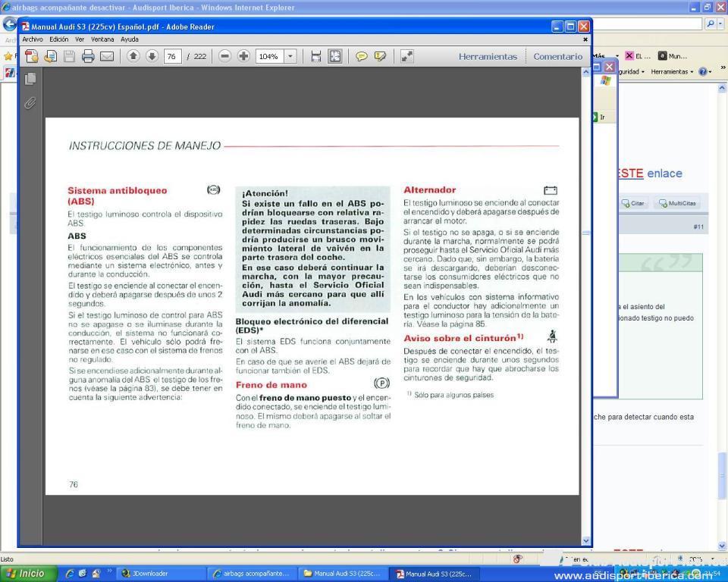Click post number #11 link
Image resolution: width=728 pixels, height=582 pixels.
pos(698,227)
